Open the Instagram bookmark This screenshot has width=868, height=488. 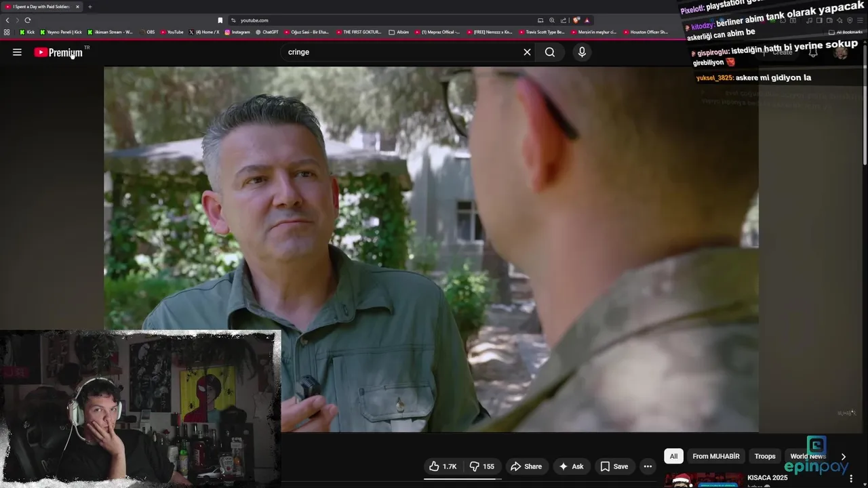click(237, 32)
